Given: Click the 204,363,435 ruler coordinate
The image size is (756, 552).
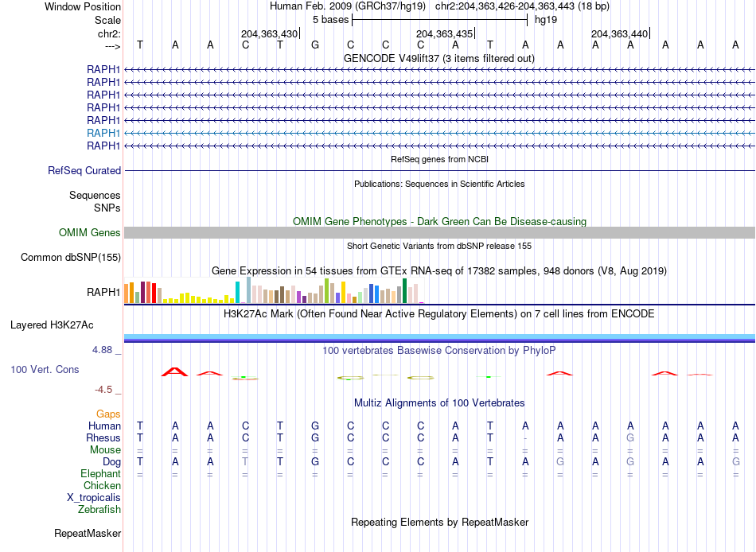Looking at the screenshot, I should click(444, 33).
